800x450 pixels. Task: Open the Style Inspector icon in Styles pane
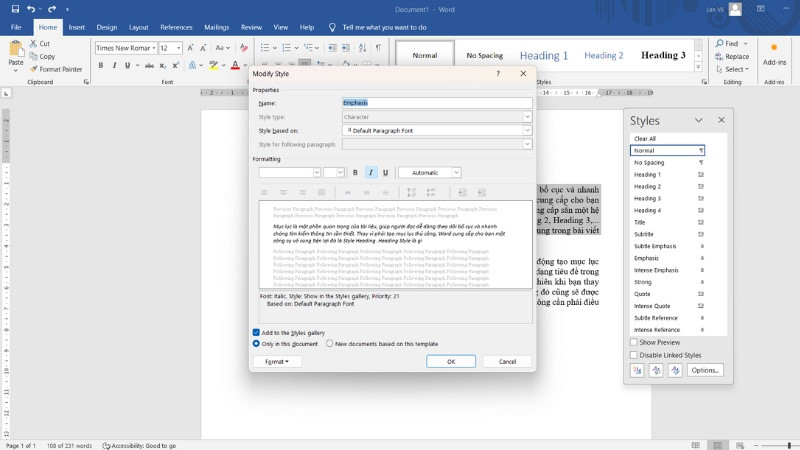(656, 370)
